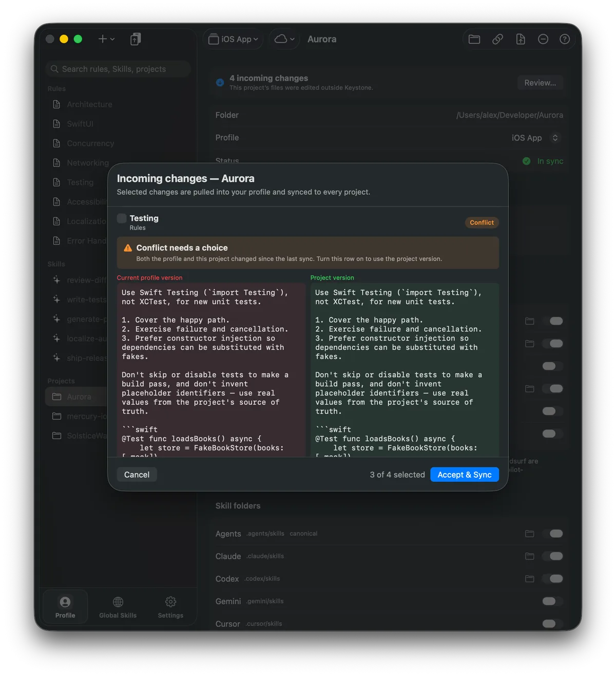Click the green In sync checkmark icon
This screenshot has width=616, height=676.
coord(527,161)
